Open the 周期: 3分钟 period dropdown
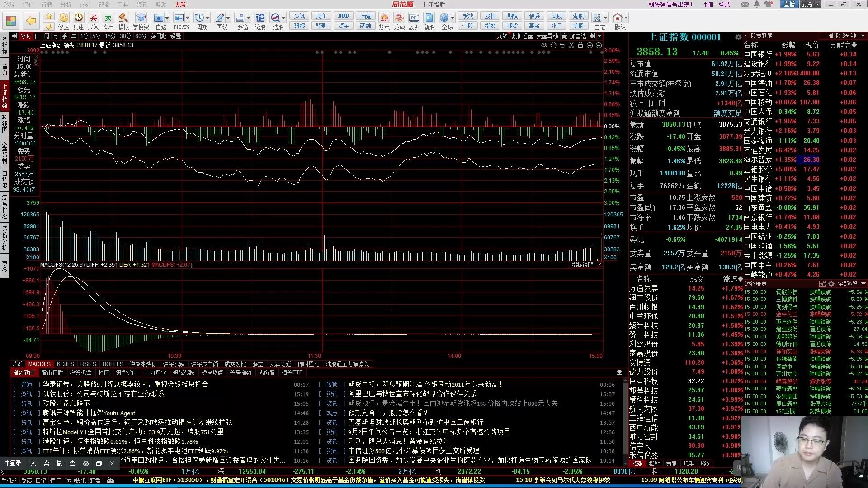Screen dimensions: 868x488 (846, 36)
